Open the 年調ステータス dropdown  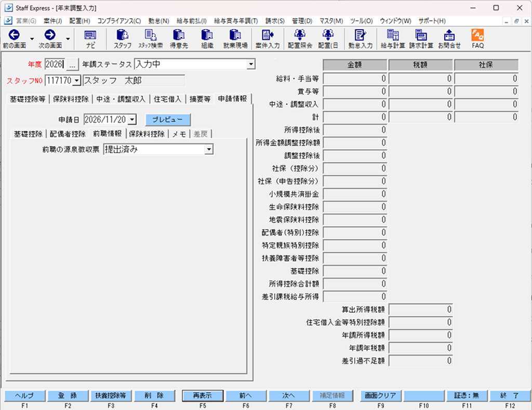tap(251, 64)
